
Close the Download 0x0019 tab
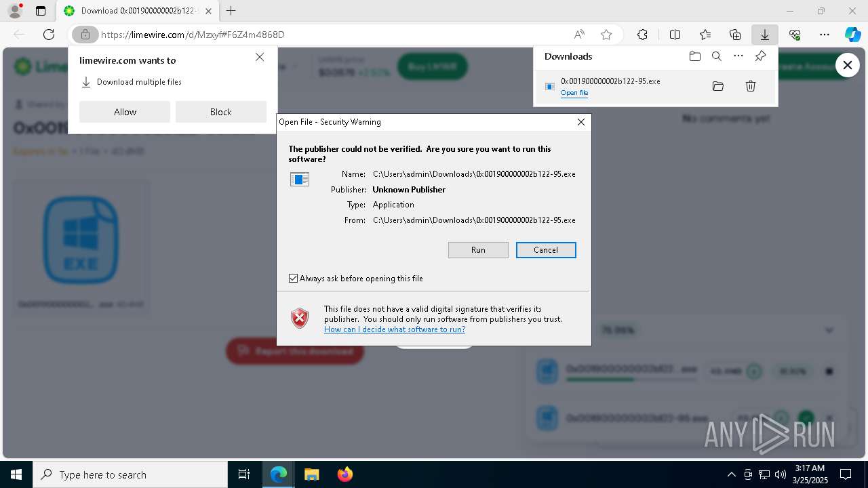[209, 11]
